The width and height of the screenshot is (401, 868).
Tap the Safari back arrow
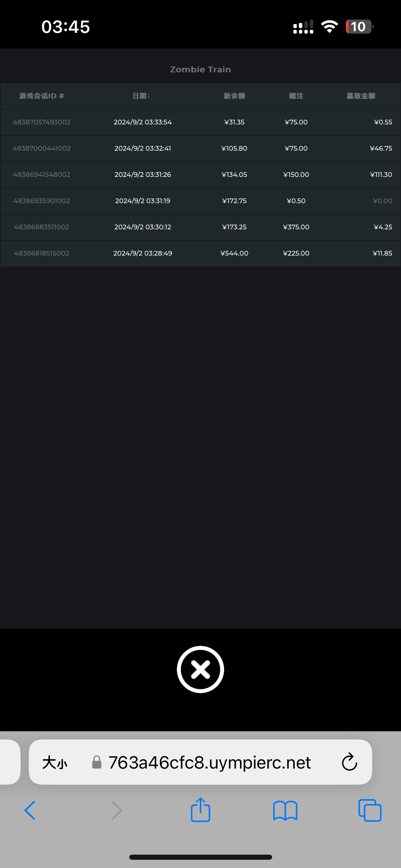(30, 810)
